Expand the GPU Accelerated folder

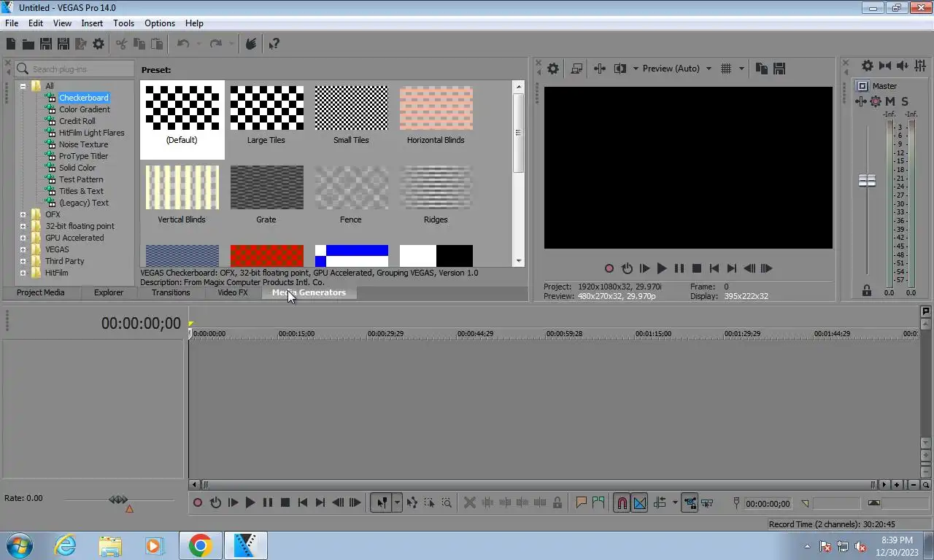pyautogui.click(x=23, y=238)
